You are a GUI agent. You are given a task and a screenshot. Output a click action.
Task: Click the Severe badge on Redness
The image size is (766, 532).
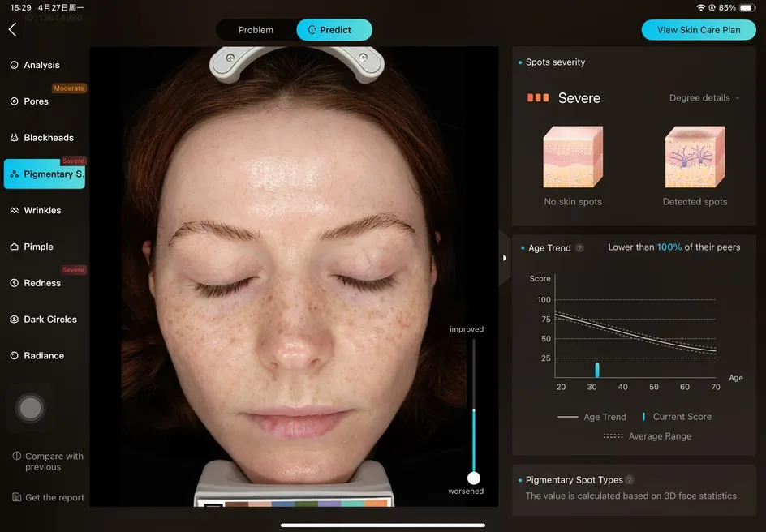(73, 270)
